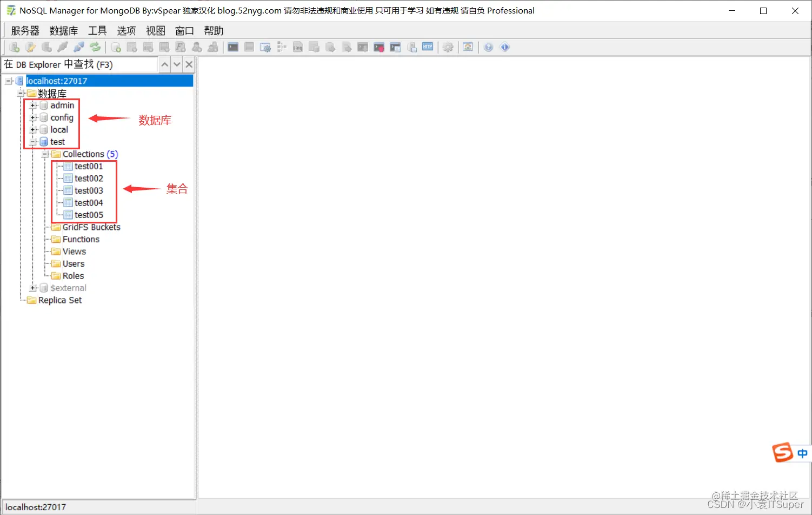This screenshot has height=515, width=812.
Task: Open the dark Shell console toolbar icon
Action: tap(233, 47)
